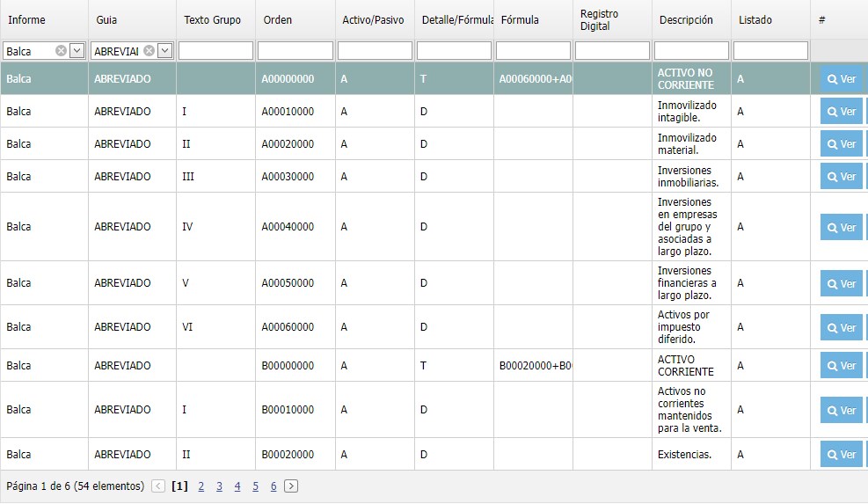Screen dimensions: 868x504
Task: Sort by the Orden column header
Action: [x=278, y=20]
